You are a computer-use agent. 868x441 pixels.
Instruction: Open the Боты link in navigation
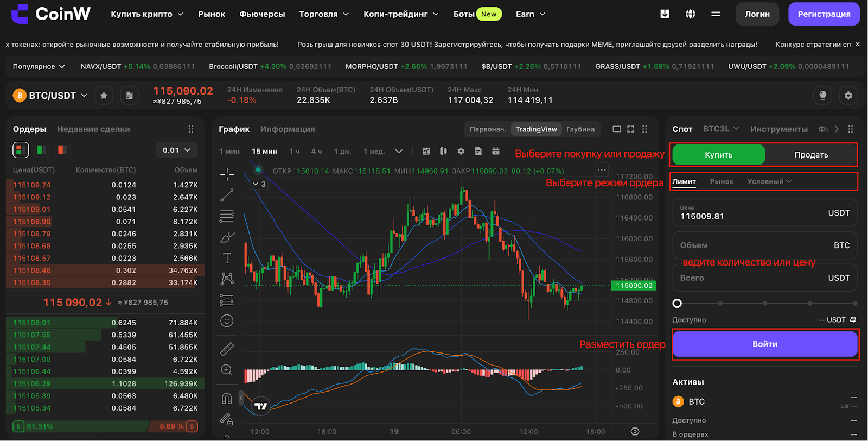(x=464, y=14)
